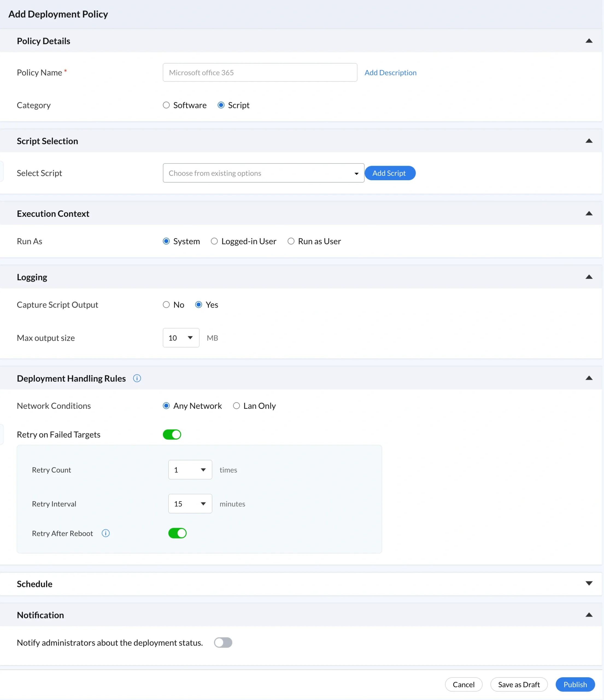The height and width of the screenshot is (700, 604).
Task: Select Run as User option
Action: click(x=291, y=241)
